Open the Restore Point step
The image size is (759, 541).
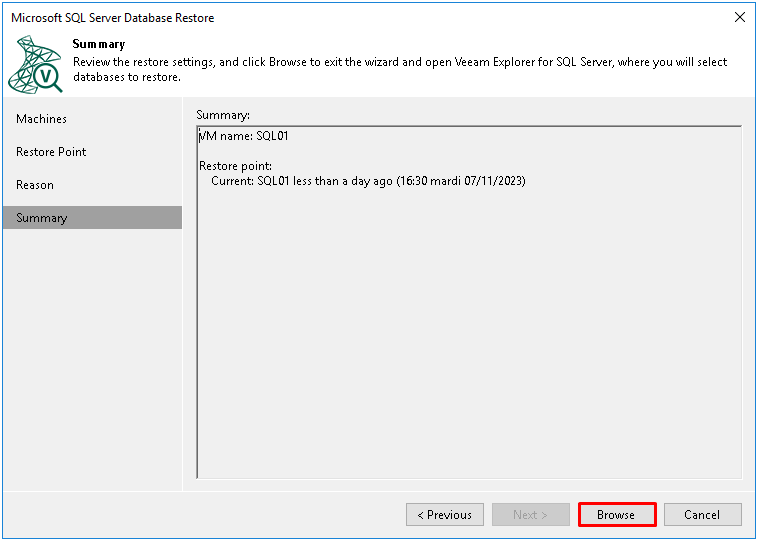pos(51,151)
